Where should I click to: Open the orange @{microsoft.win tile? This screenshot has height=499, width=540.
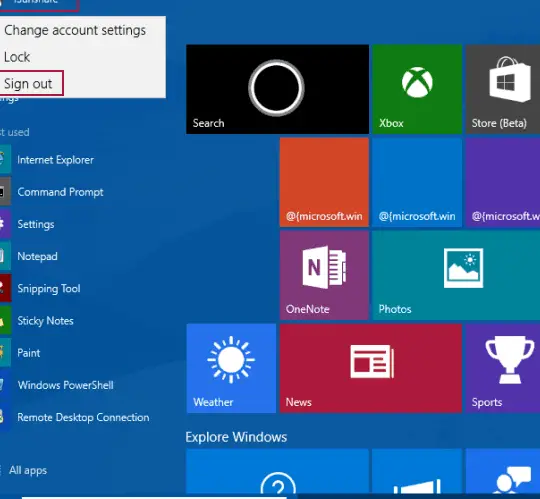[x=324, y=182]
